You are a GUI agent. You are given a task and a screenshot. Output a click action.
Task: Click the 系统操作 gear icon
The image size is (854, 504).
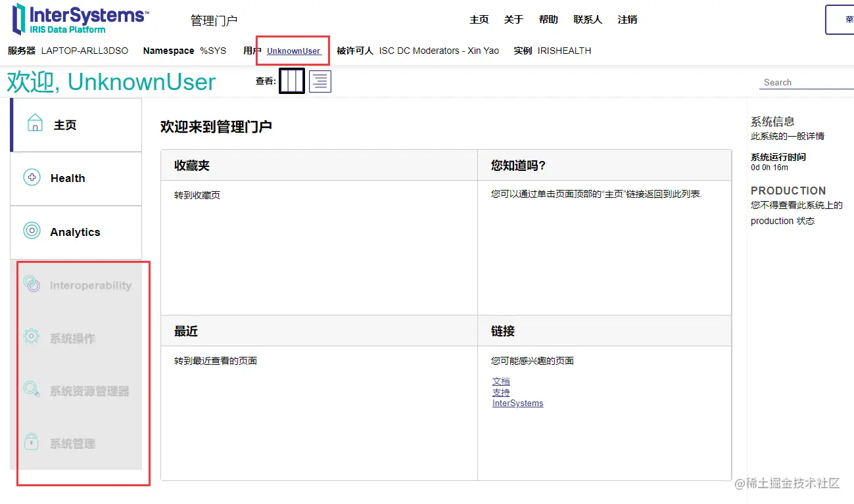(32, 337)
